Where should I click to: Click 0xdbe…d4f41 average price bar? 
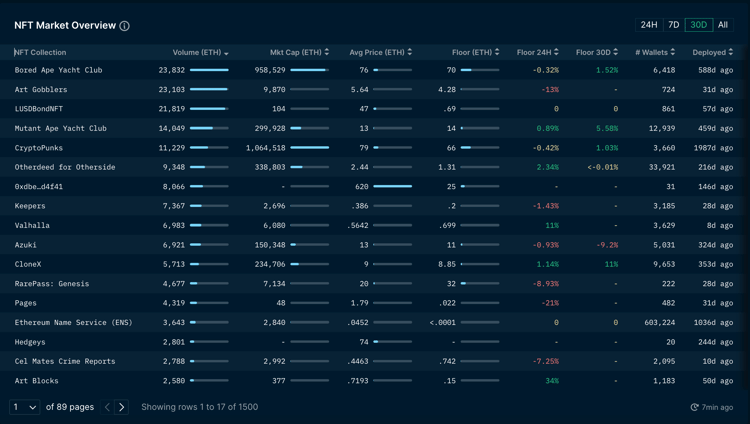tap(392, 187)
